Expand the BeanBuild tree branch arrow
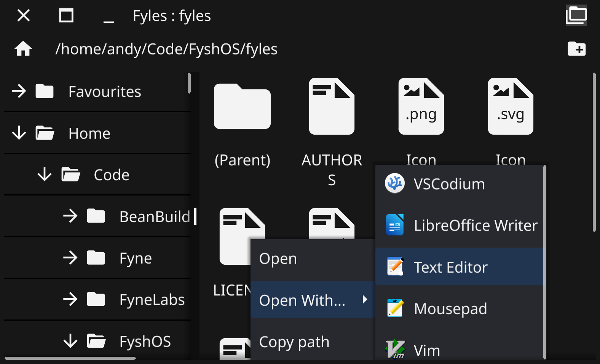This screenshot has width=600, height=364. pos(70,216)
